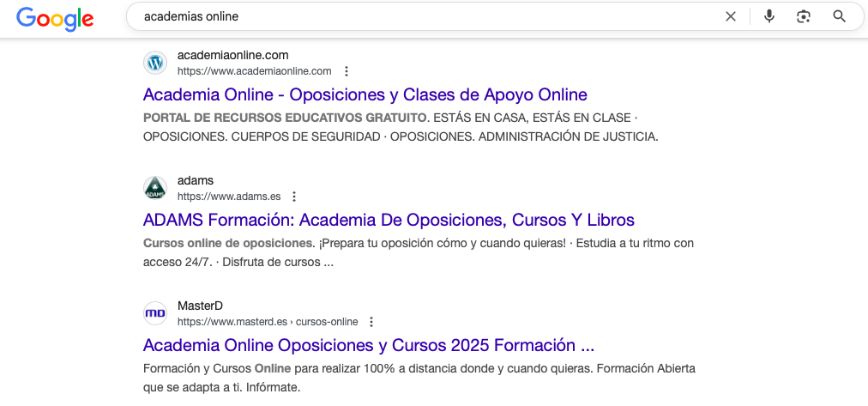Click the WordPress favicon for academiaonline.com
Viewport: 868px width, 406px height.
pos(155,63)
